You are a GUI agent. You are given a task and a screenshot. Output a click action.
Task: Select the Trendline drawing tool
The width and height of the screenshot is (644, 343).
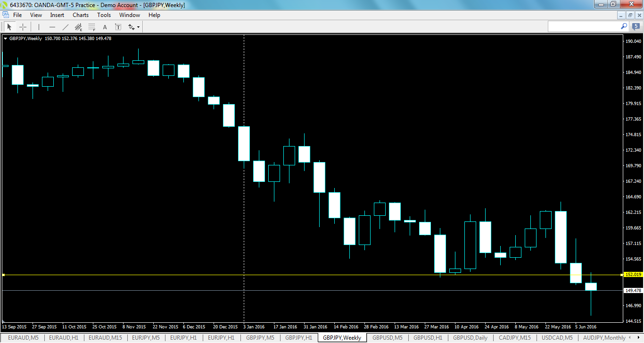pos(66,26)
